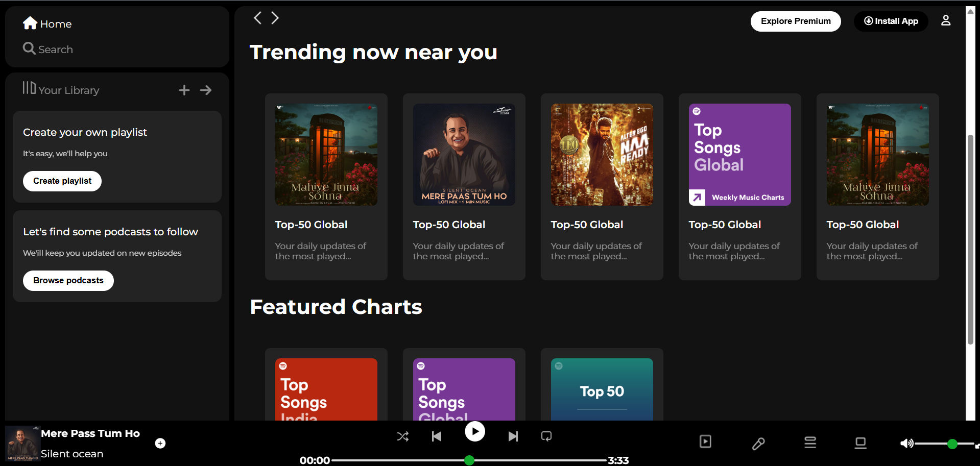The width and height of the screenshot is (980, 466).
Task: Go forward using the right navigation chevron
Action: point(275,17)
